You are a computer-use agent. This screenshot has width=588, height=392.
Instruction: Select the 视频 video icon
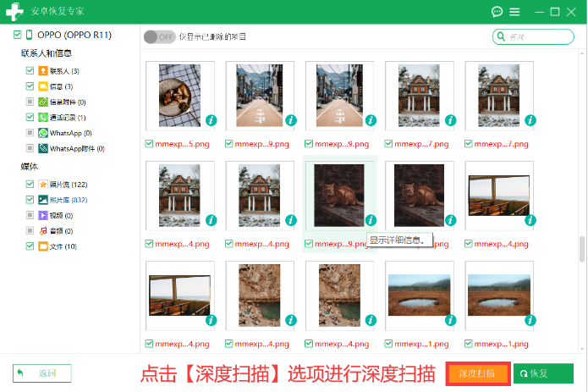(43, 215)
